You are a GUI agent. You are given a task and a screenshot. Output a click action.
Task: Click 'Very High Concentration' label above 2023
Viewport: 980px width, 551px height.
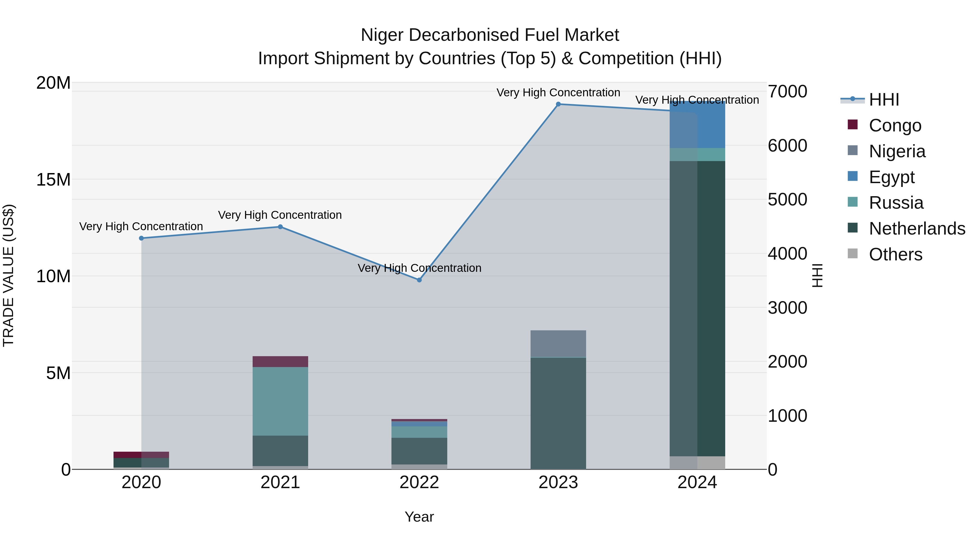pyautogui.click(x=559, y=93)
